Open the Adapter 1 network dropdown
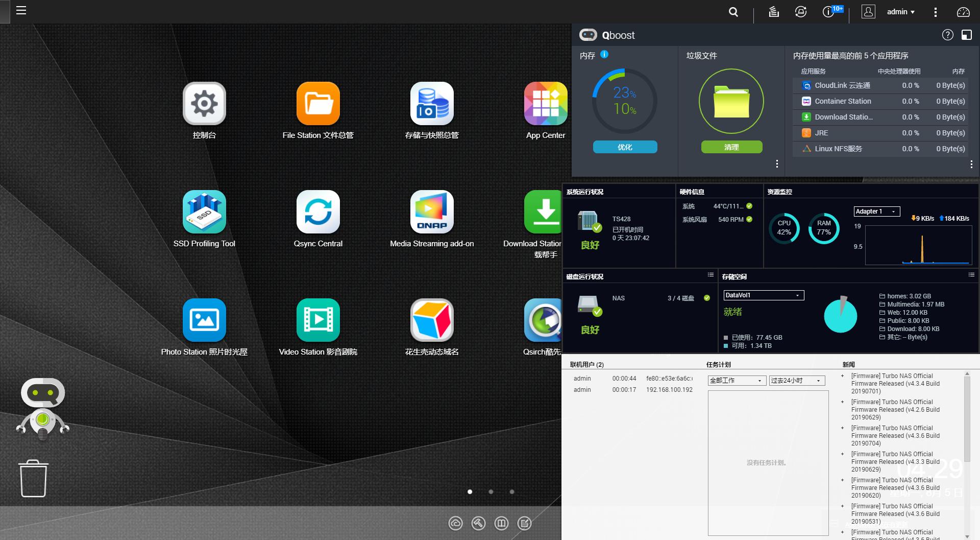Viewport: 980px width, 540px height. (876, 212)
